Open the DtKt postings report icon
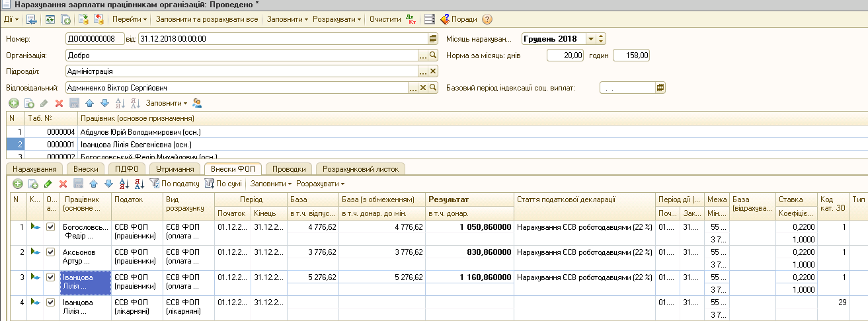 tap(411, 19)
